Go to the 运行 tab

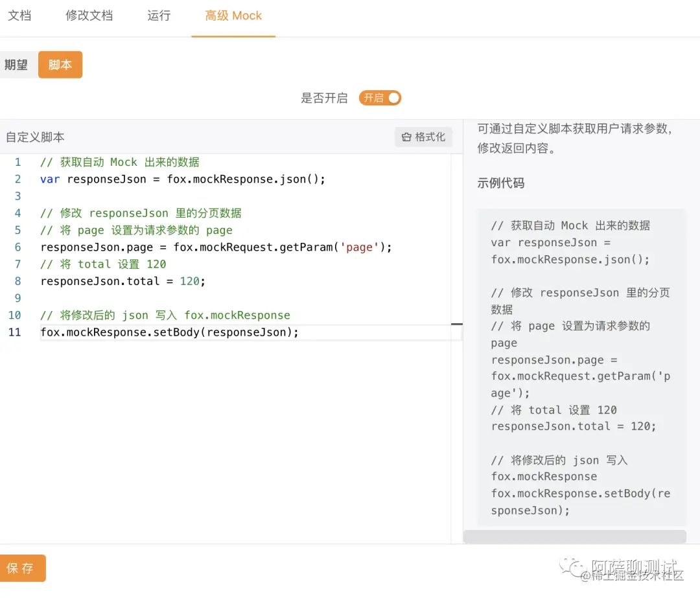(159, 16)
